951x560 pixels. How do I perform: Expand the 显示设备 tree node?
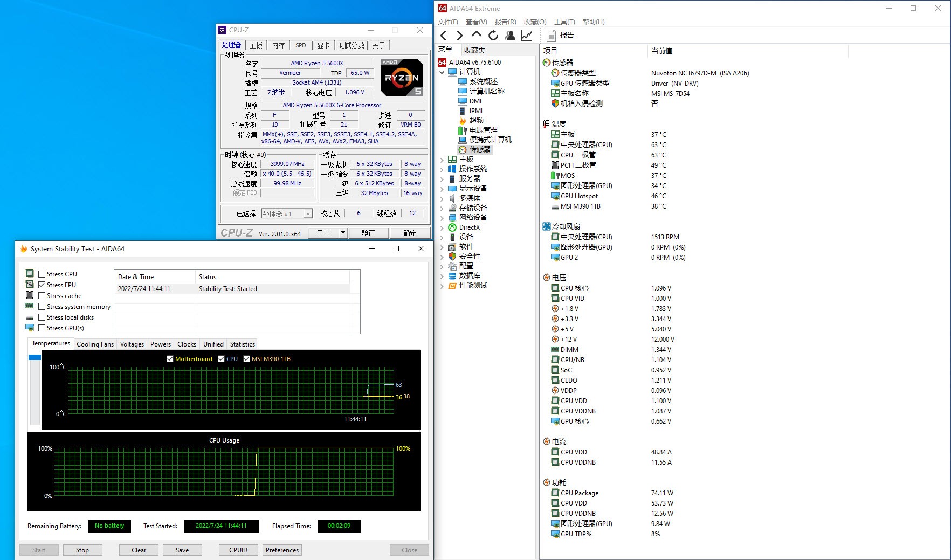442,188
